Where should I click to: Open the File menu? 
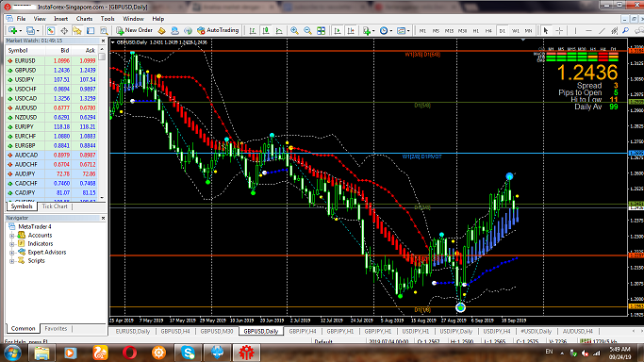pyautogui.click(x=21, y=19)
